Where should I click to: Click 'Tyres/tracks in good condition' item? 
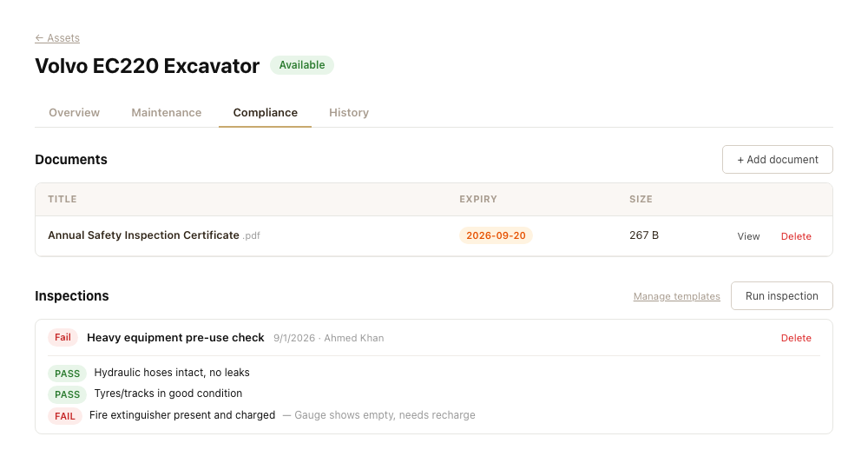pyautogui.click(x=168, y=394)
